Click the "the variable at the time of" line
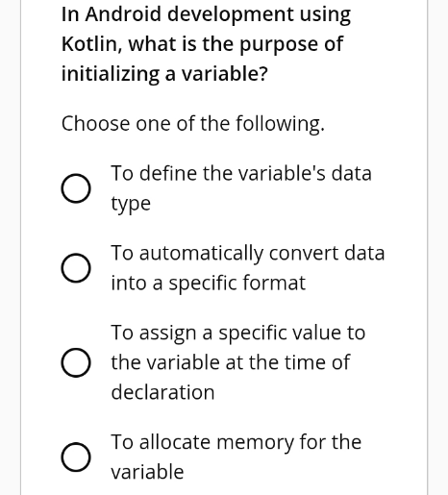448x495 pixels. coord(231,362)
